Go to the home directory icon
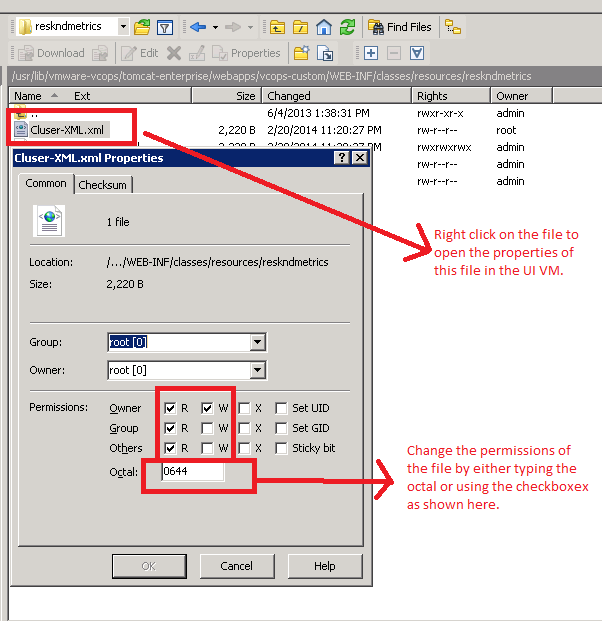This screenshot has height=621, width=602. (x=323, y=27)
